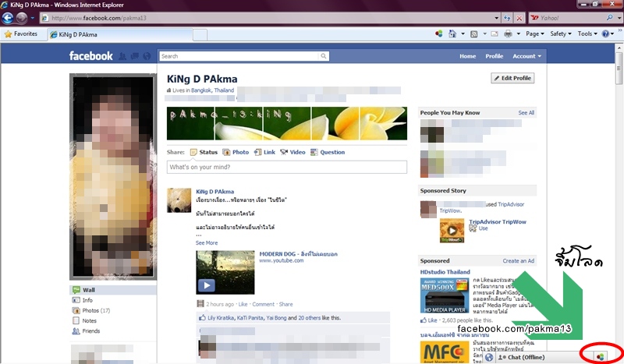Click the Read Mail envelope icon
The width and height of the screenshot is (624, 364).
coord(495,34)
